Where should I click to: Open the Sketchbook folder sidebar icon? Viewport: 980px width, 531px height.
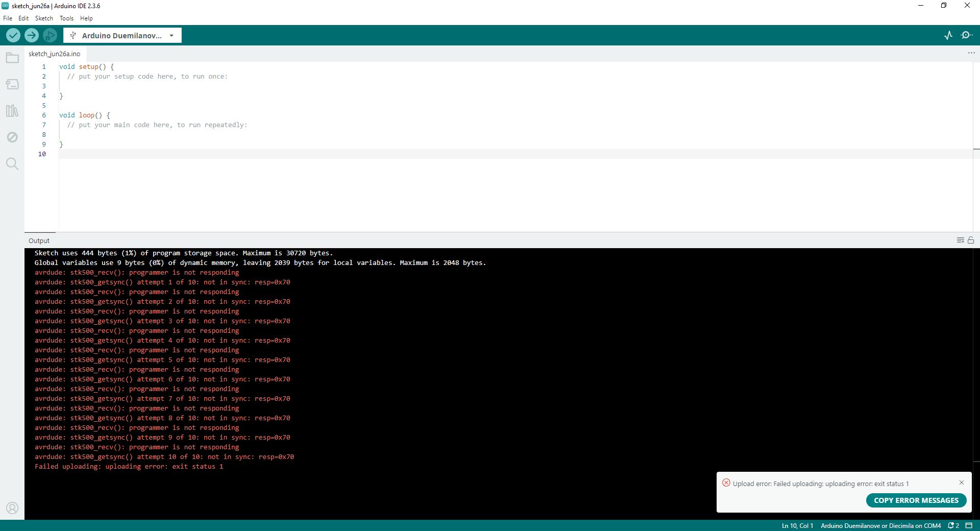click(12, 58)
